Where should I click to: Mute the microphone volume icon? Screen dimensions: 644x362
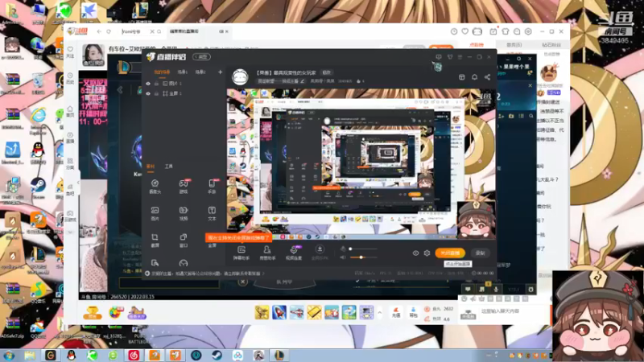(x=343, y=249)
